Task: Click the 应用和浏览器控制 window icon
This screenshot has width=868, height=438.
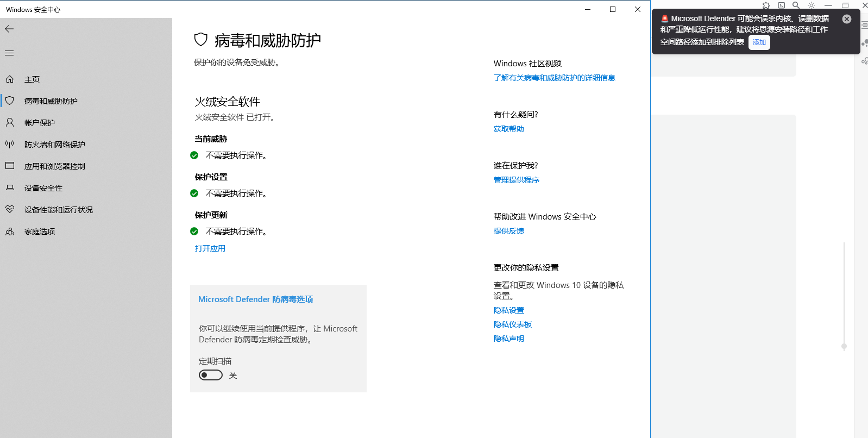Action: click(10, 166)
